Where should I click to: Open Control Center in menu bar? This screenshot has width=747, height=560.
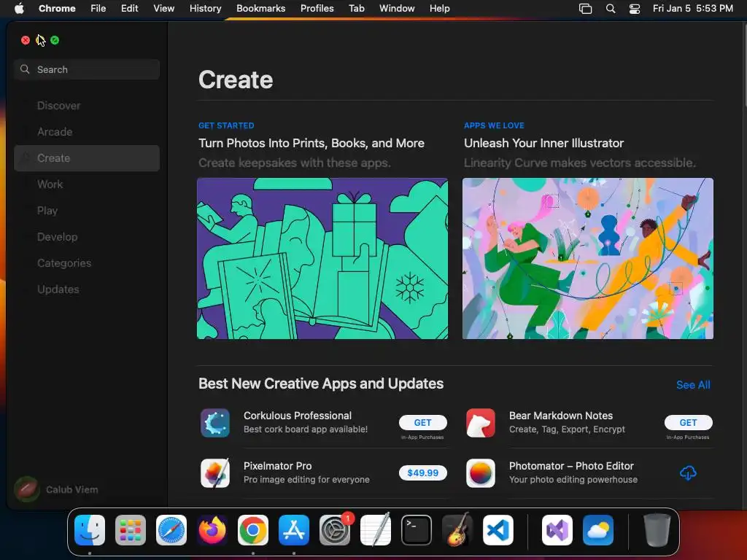click(x=635, y=9)
